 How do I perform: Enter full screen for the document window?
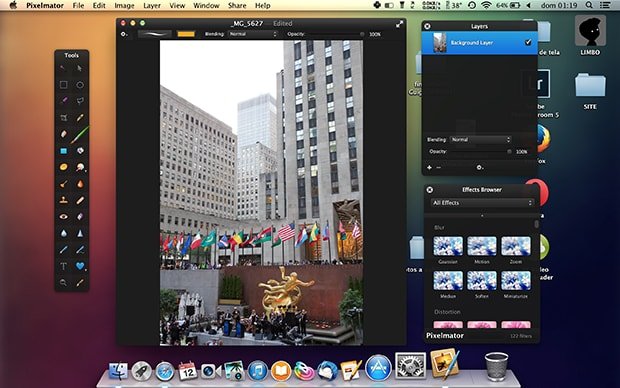click(399, 24)
